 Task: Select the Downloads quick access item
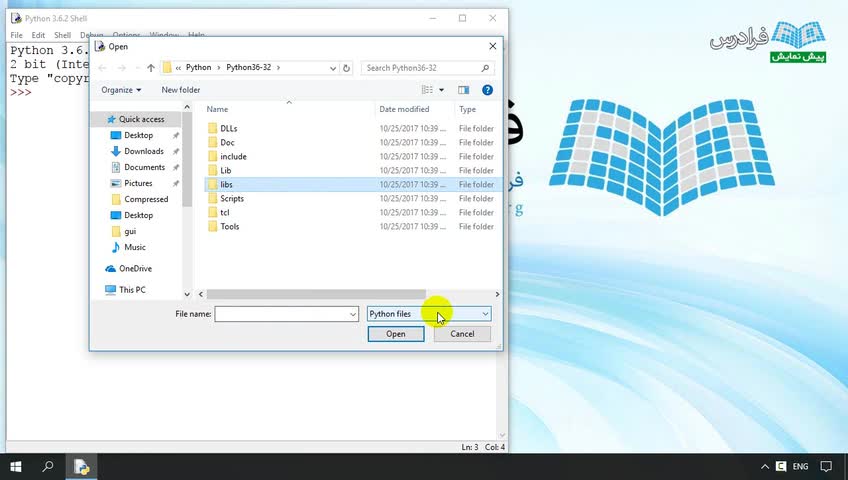coord(143,151)
